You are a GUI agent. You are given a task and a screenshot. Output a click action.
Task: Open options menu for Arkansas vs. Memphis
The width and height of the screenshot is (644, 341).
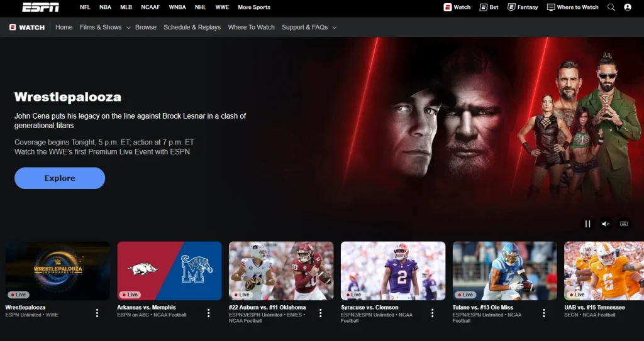coord(209,313)
